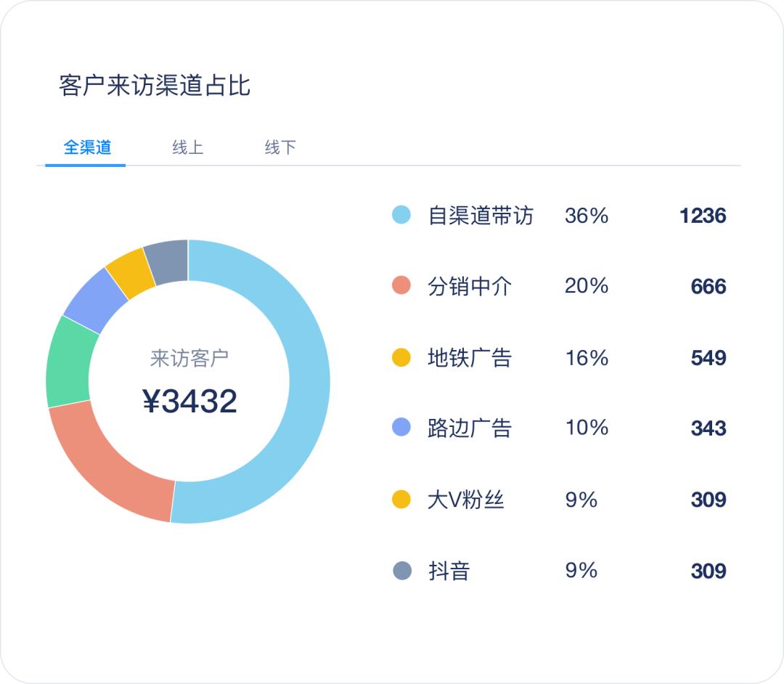
Task: Click the 1236 visitor count value
Action: click(702, 216)
